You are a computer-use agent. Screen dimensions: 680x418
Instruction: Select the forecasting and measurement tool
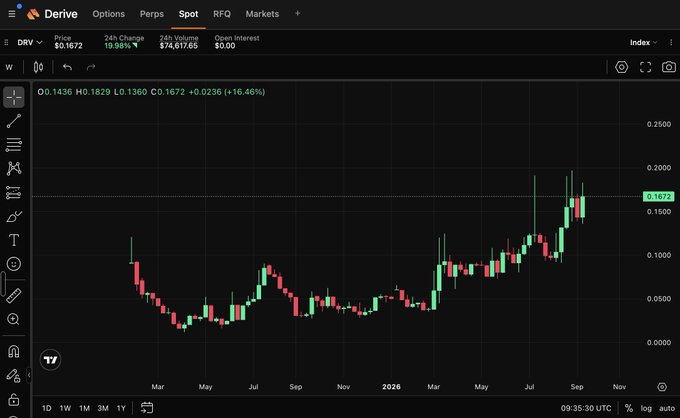pos(14,192)
